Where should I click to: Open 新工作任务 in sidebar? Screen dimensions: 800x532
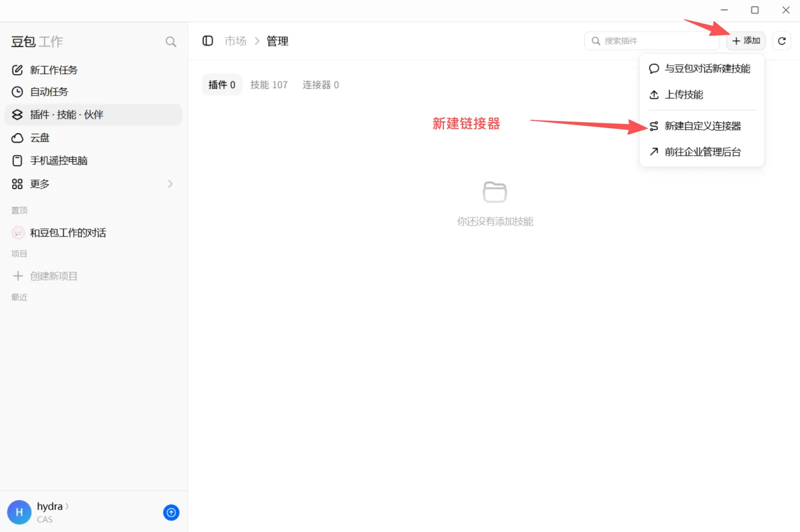click(x=93, y=70)
